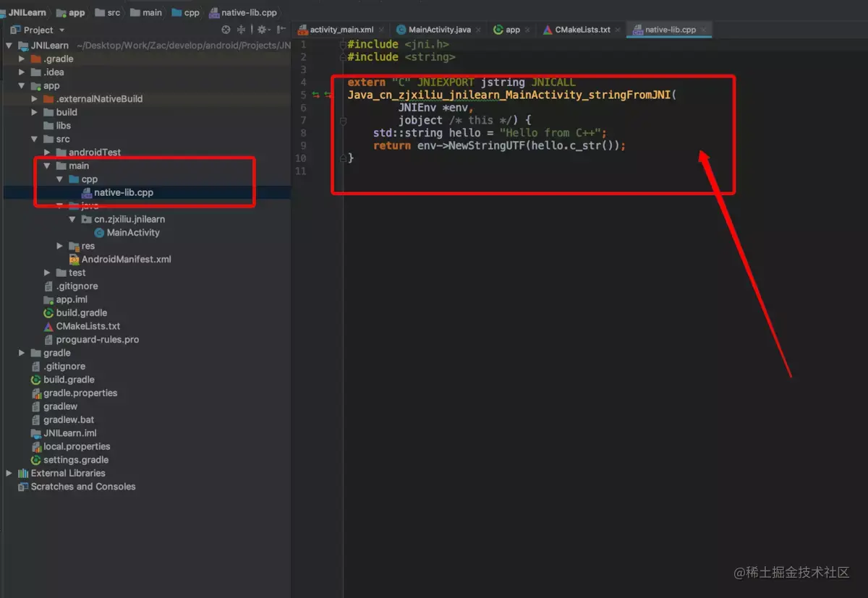868x598 pixels.
Task: Click the AndroidManifest.xml file icon in the tree
Action: point(74,260)
